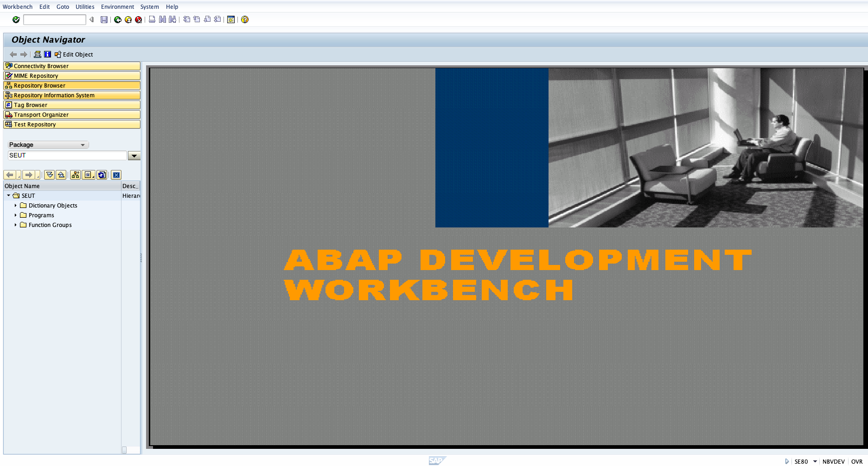This screenshot has width=868, height=466.
Task: Open the Environment menu
Action: coord(117,6)
